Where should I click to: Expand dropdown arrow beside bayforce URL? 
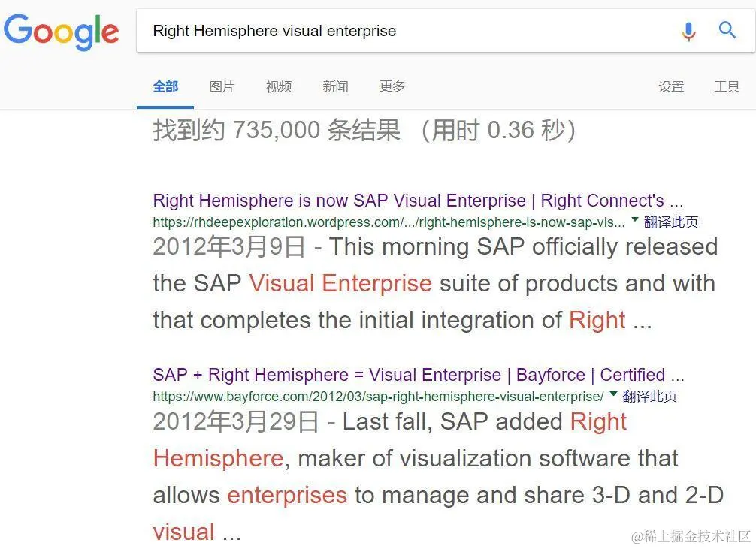[613, 394]
